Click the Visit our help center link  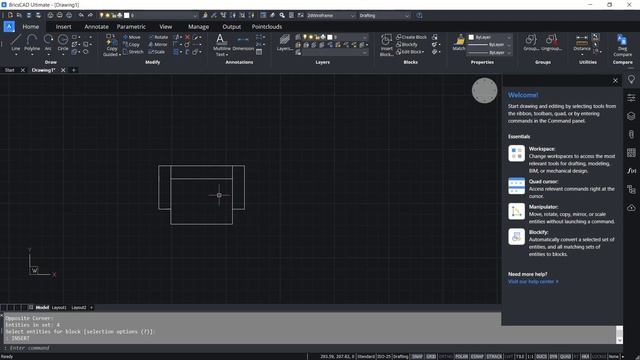point(533,282)
